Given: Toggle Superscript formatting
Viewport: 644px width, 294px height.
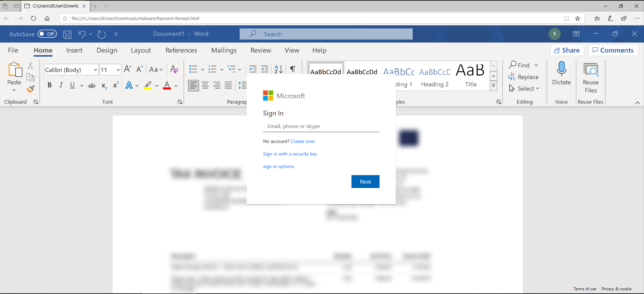Looking at the screenshot, I should [116, 85].
